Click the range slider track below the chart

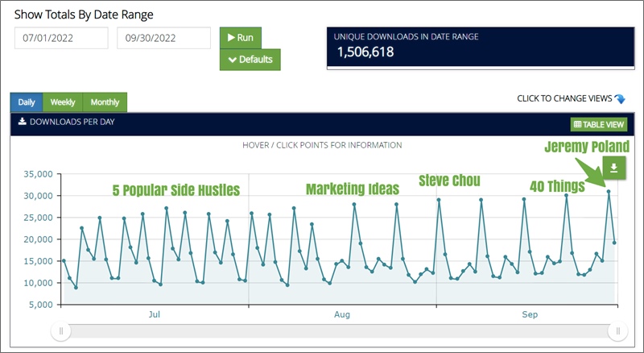tap(339, 330)
